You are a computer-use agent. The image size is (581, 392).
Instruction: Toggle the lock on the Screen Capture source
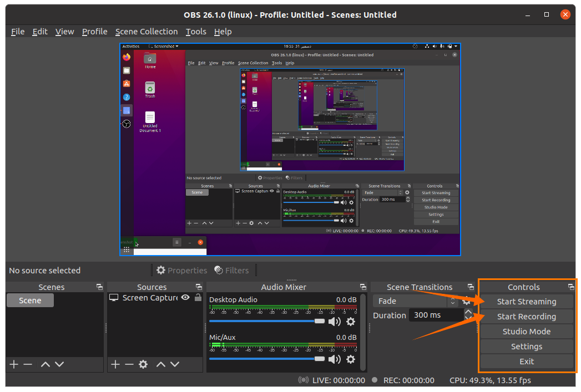[198, 297]
